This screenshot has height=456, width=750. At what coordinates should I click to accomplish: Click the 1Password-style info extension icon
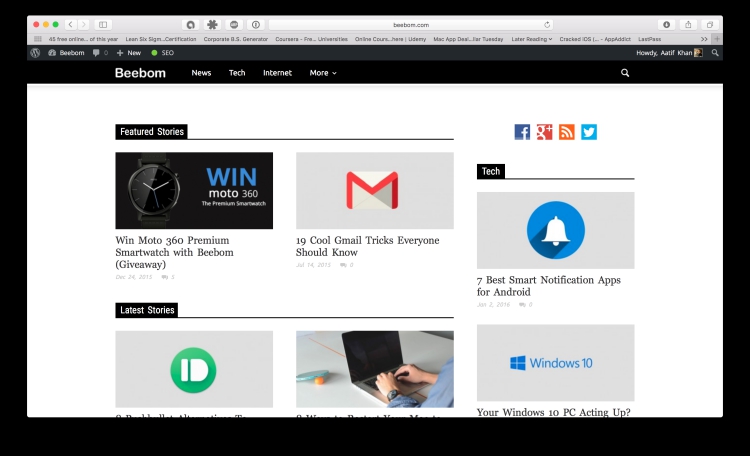[x=256, y=24]
